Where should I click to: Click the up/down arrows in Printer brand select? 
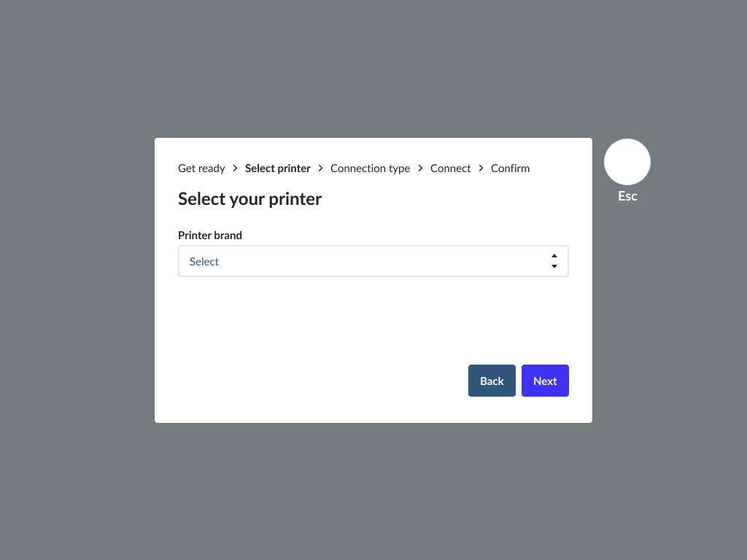[554, 261]
